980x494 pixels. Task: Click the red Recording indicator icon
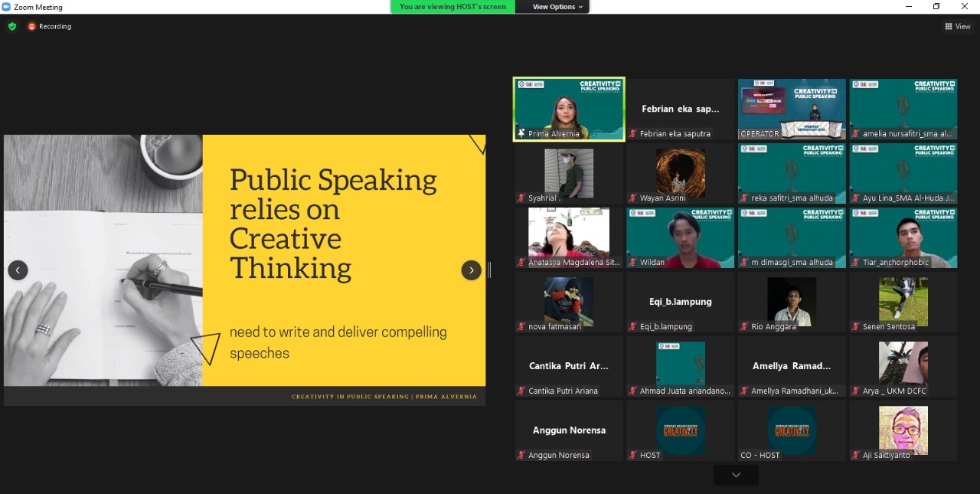[31, 26]
